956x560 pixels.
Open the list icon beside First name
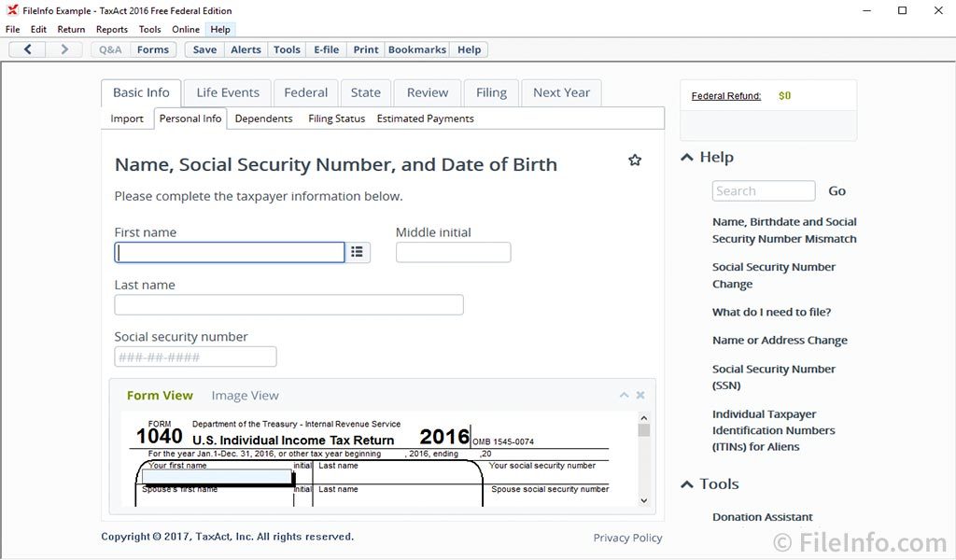pyautogui.click(x=358, y=252)
